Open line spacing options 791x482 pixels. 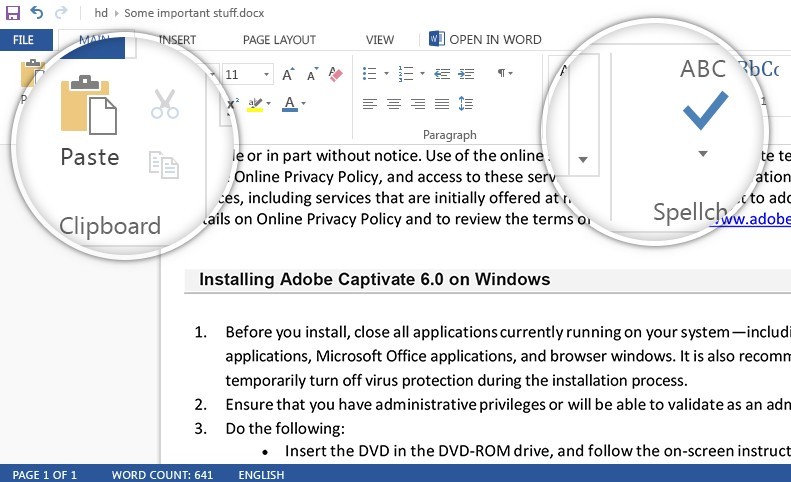[466, 103]
